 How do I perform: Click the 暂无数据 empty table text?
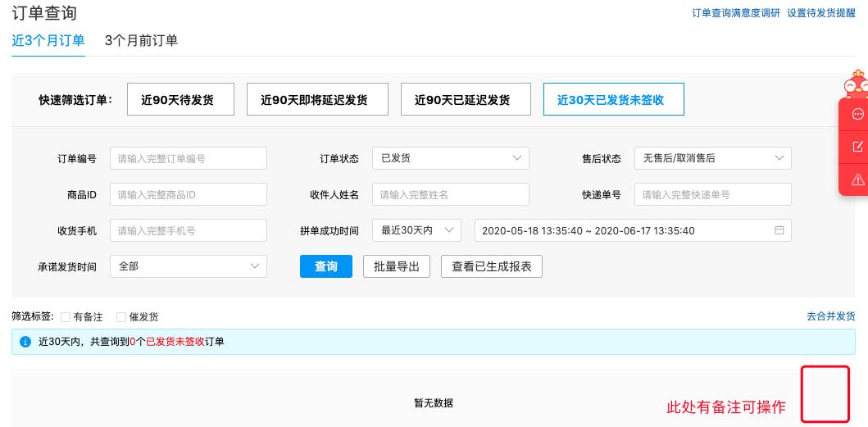click(x=434, y=403)
